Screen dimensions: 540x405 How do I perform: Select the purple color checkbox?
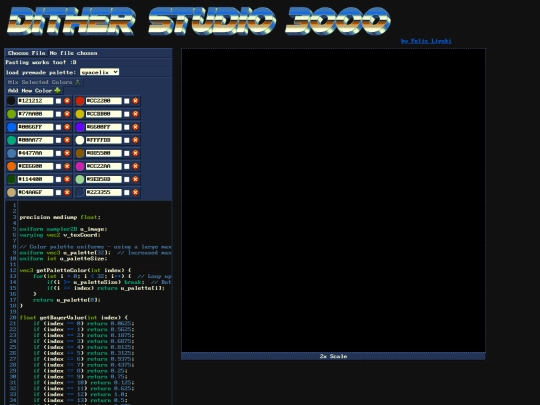click(126, 127)
